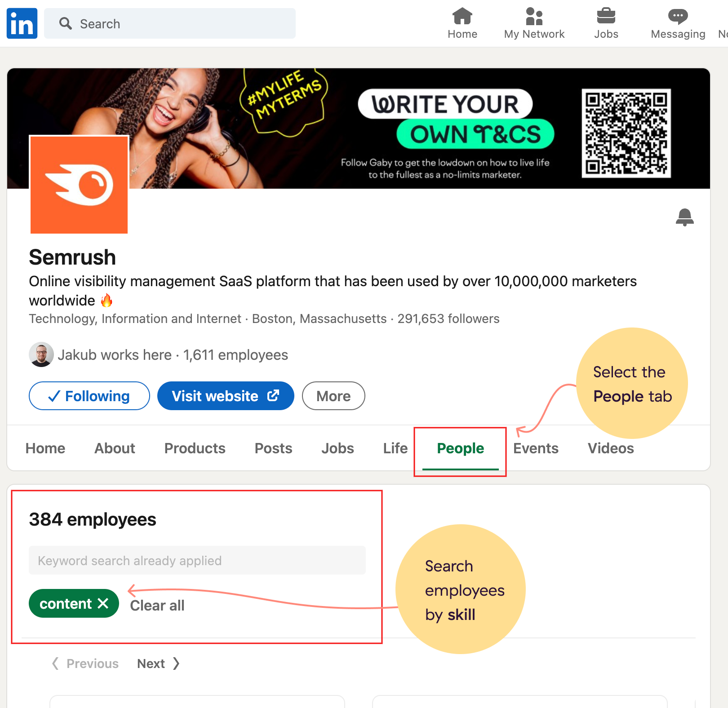Open the More options button
Image resolution: width=728 pixels, height=708 pixels.
point(333,396)
